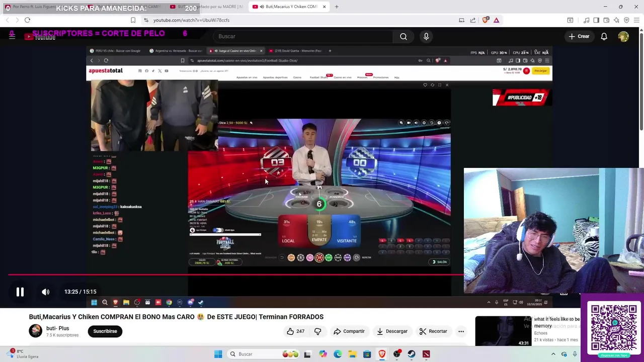644x362 pixels.
Task: Click the Brave Shields lion icon
Action: (485, 20)
